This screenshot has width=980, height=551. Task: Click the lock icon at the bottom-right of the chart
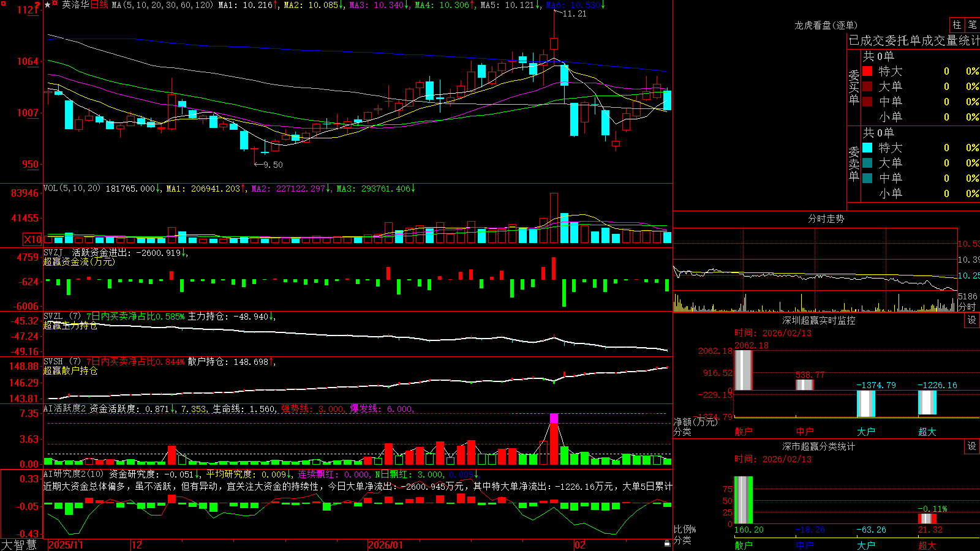click(668, 544)
